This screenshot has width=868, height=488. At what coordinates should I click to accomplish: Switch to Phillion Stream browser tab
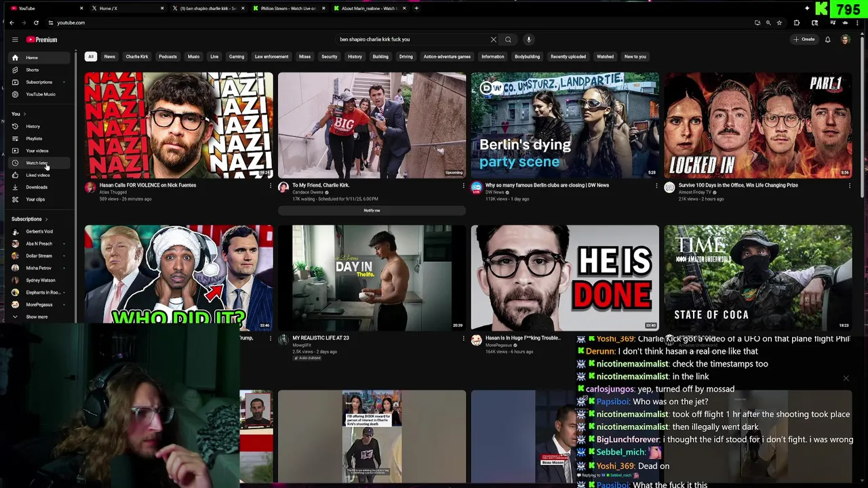(x=288, y=8)
